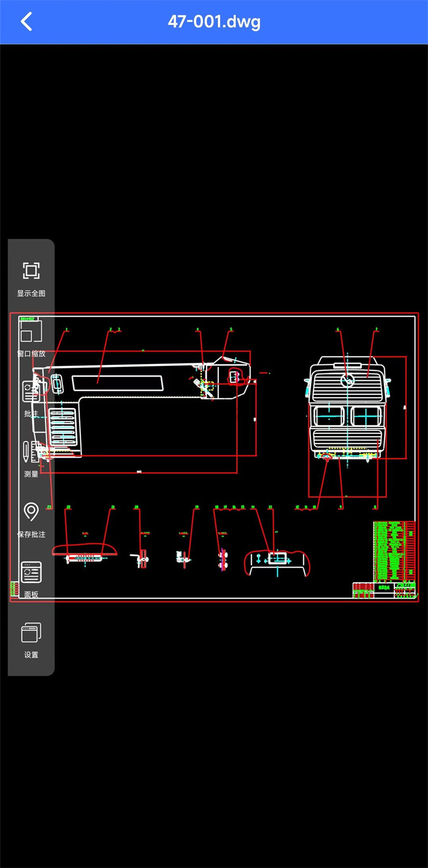Image resolution: width=428 pixels, height=868 pixels.
Task: Tap the red-outlined bumper detail view
Action: click(x=277, y=563)
